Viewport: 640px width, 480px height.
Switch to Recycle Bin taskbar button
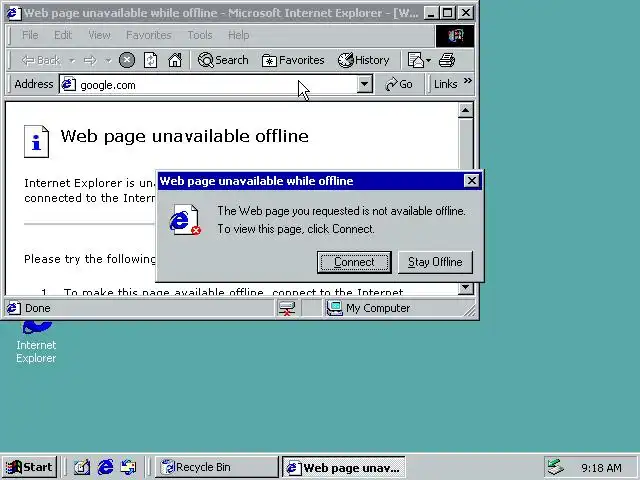click(x=216, y=467)
